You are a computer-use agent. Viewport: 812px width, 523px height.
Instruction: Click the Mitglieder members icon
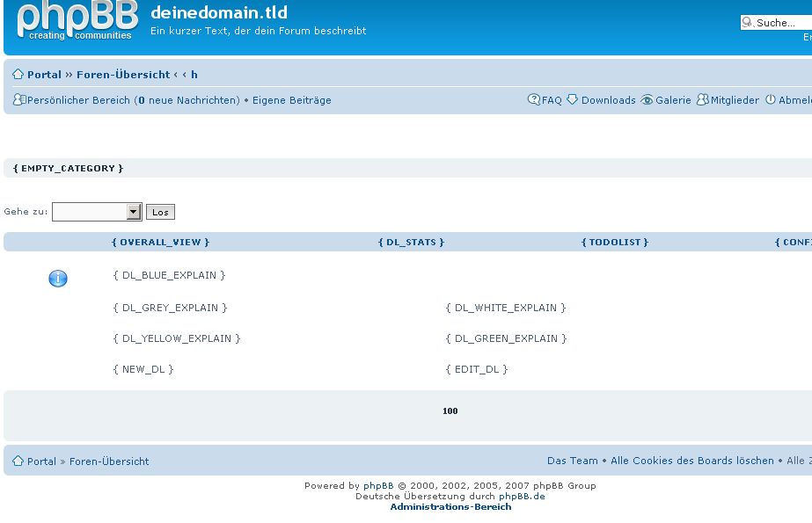702,100
